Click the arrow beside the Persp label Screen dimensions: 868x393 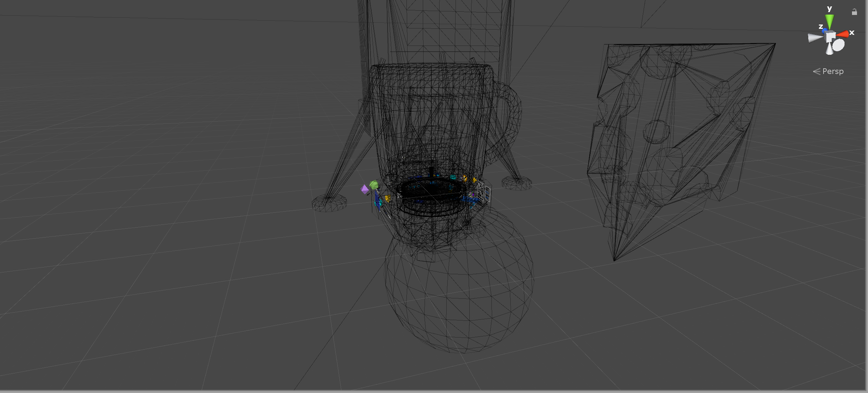(x=817, y=71)
